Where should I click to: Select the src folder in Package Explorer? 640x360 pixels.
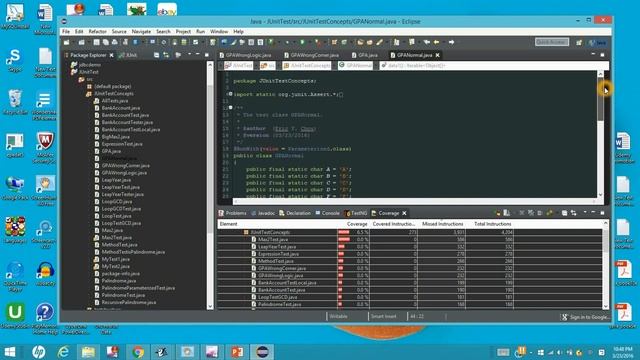pos(86,79)
